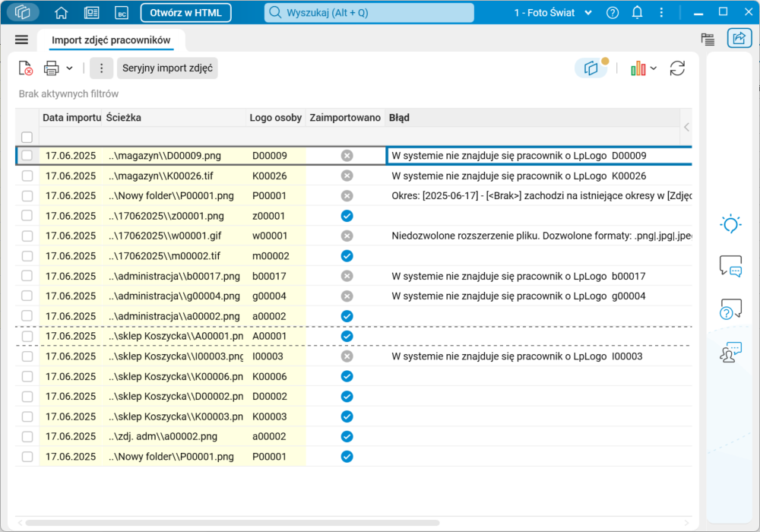760x532 pixels.
Task: Click the 'Seryjny import zdjęć' button
Action: 167,68
